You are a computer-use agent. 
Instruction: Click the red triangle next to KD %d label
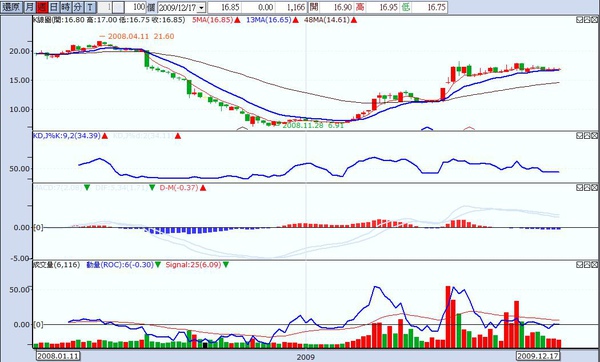click(178, 136)
